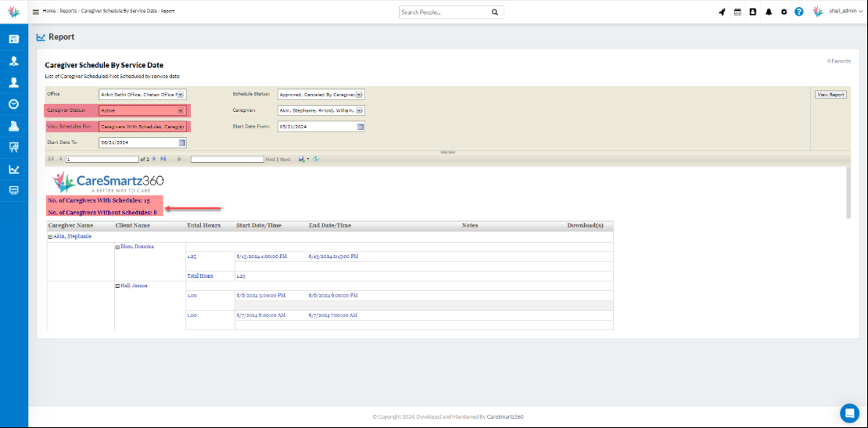This screenshot has width=868, height=428.
Task: Open the calendar icon in top bar
Action: click(737, 13)
